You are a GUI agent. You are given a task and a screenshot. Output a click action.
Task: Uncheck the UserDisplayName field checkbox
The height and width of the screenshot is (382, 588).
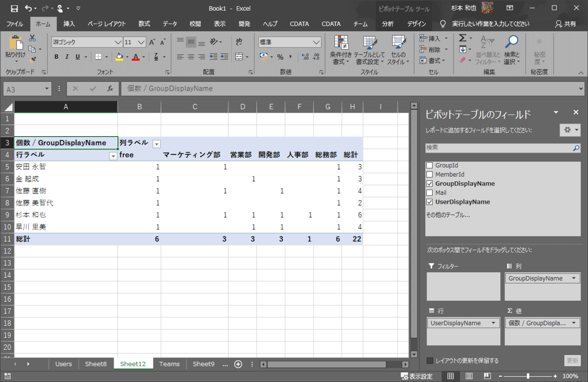click(x=430, y=202)
